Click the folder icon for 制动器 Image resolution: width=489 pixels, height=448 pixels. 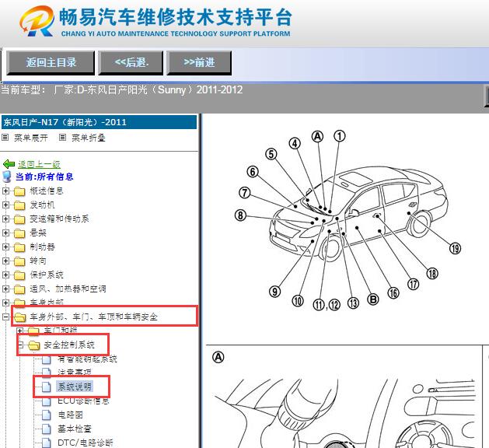[x=19, y=247]
